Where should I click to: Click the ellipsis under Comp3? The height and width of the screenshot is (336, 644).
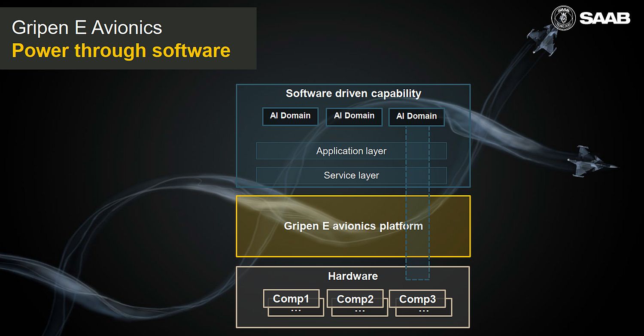click(423, 311)
